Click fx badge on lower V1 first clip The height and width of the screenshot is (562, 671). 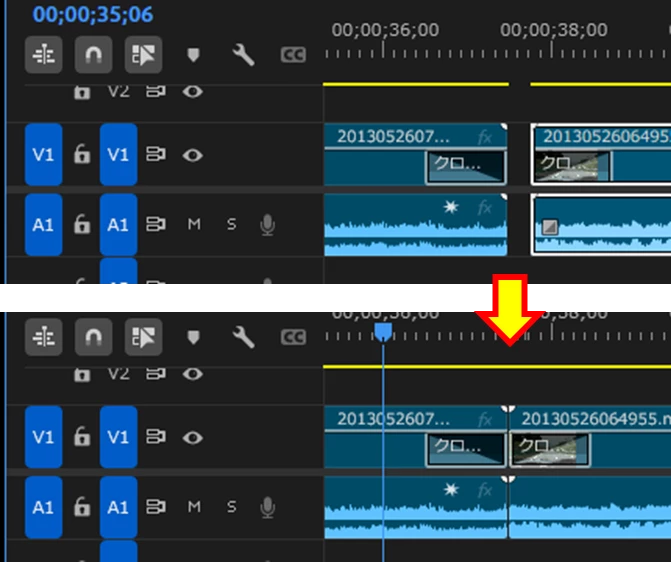coord(485,420)
